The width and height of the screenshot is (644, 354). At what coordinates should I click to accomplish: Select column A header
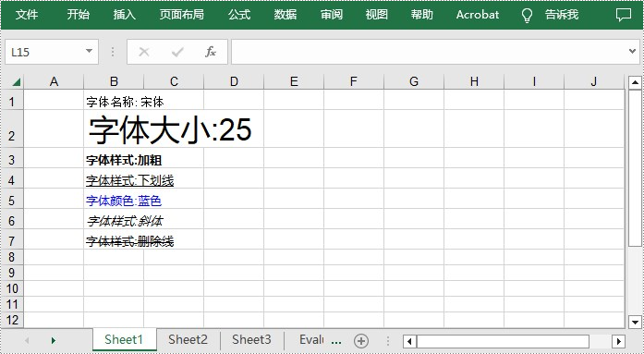pos(54,81)
